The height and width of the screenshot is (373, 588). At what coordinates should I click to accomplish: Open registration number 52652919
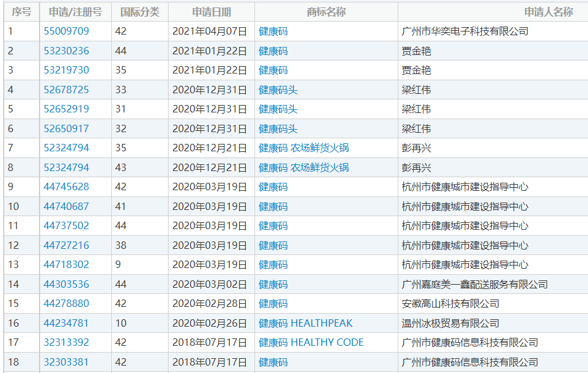click(x=66, y=109)
